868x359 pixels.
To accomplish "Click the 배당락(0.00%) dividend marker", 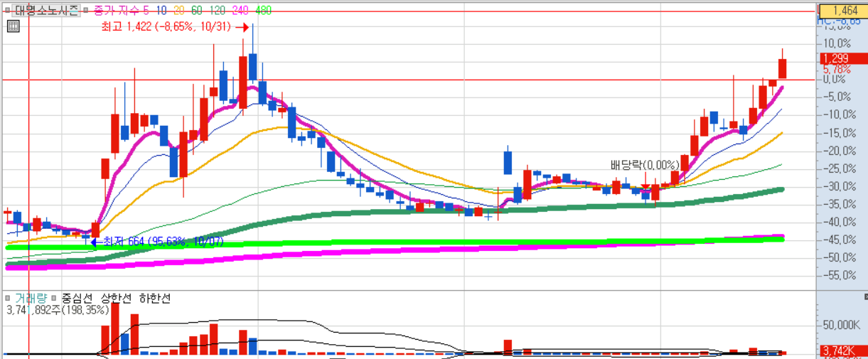I will (x=645, y=165).
